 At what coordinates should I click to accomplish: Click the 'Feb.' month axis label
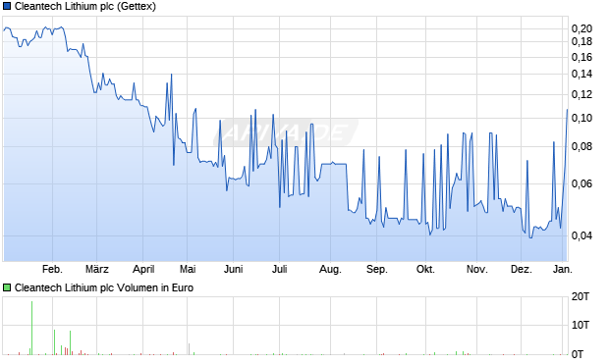tap(52, 269)
